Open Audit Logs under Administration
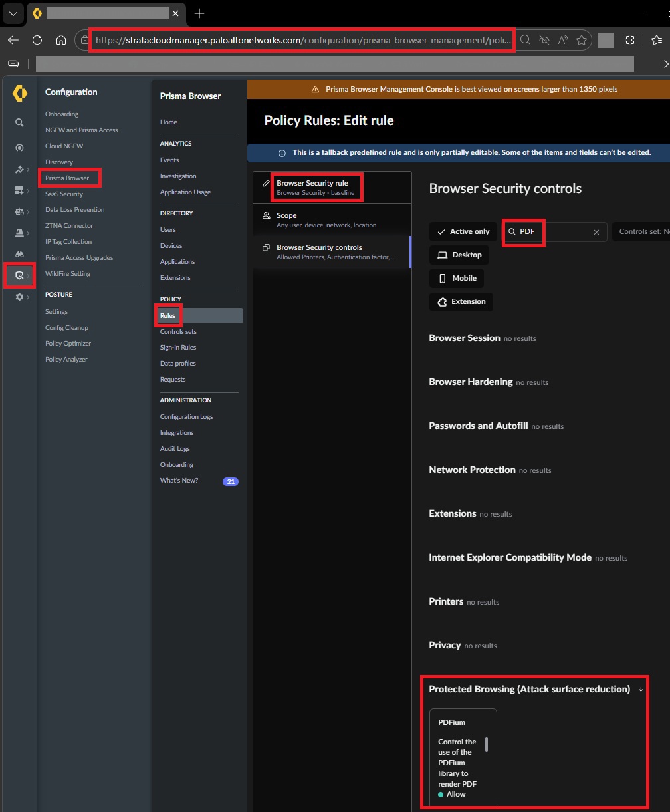 click(175, 448)
